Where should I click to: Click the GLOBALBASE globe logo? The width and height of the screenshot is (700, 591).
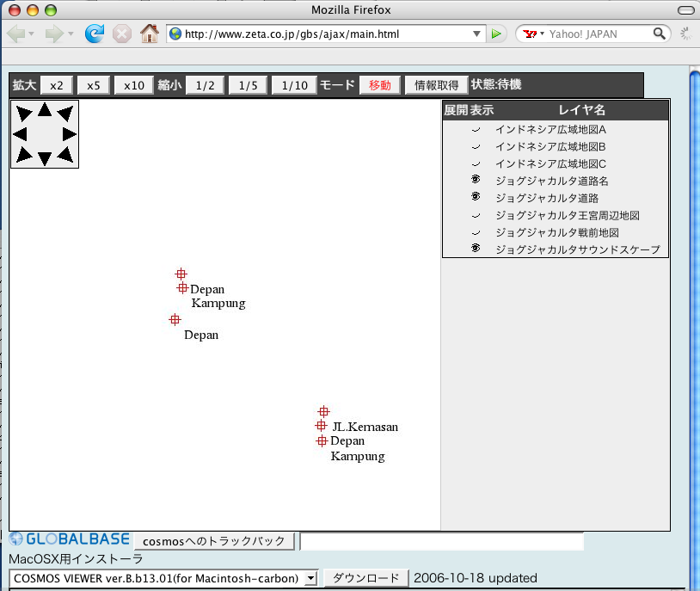click(x=15, y=539)
